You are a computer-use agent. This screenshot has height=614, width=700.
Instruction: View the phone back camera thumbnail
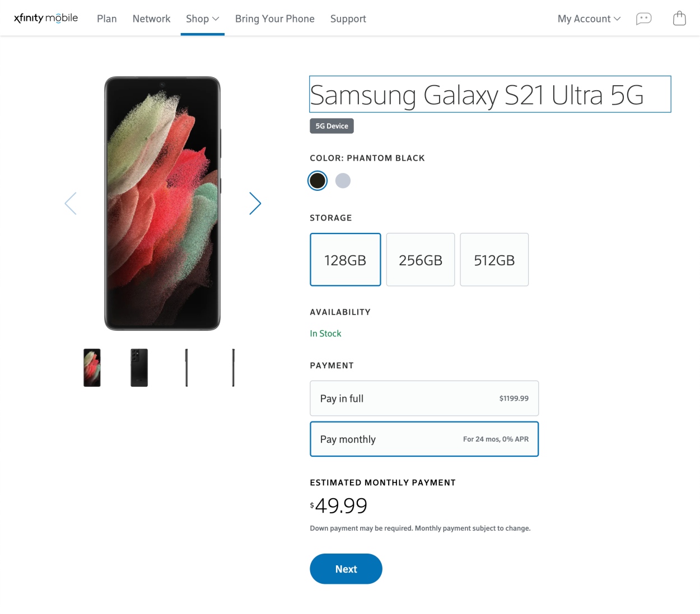pyautogui.click(x=139, y=368)
